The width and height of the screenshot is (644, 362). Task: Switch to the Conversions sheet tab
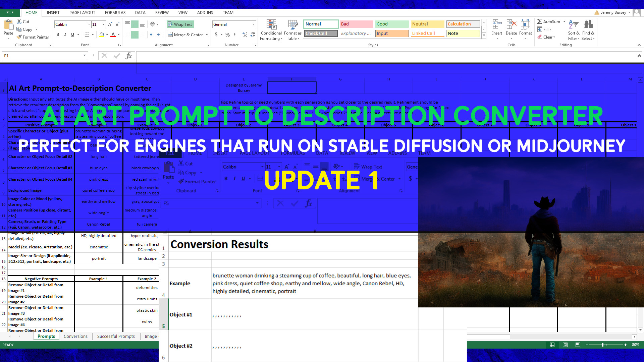(75, 336)
